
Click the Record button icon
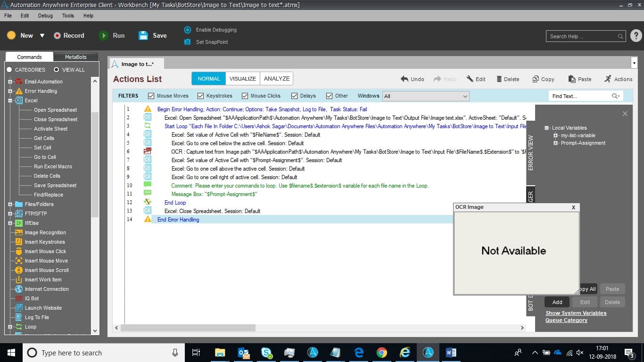57,35
